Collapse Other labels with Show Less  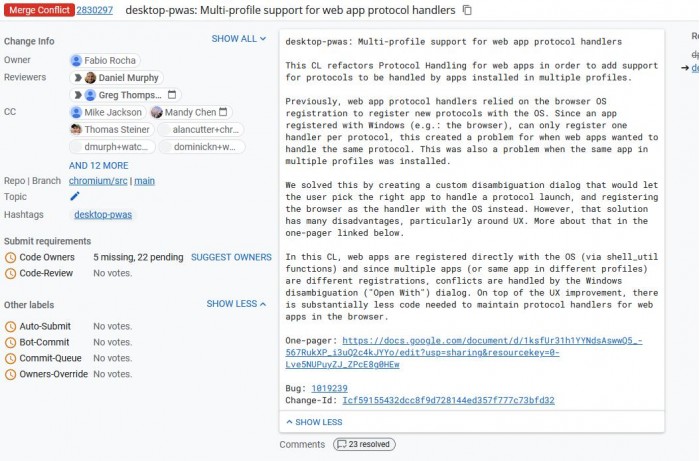[236, 304]
